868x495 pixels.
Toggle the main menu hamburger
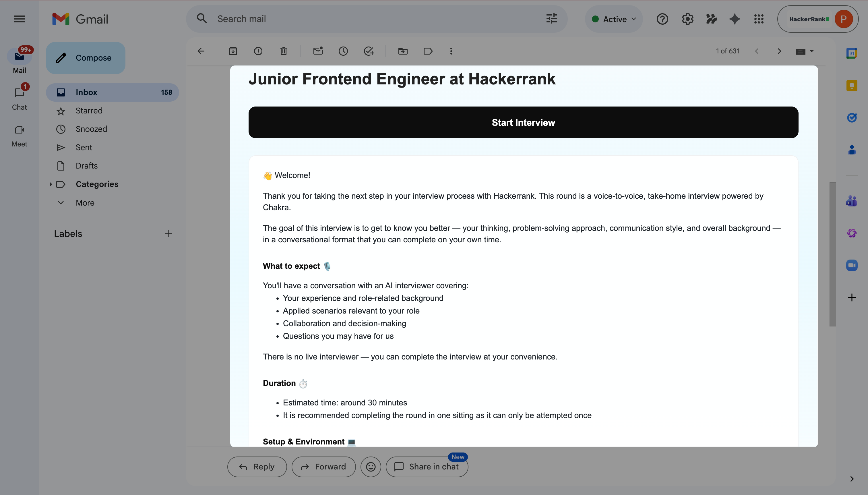19,19
